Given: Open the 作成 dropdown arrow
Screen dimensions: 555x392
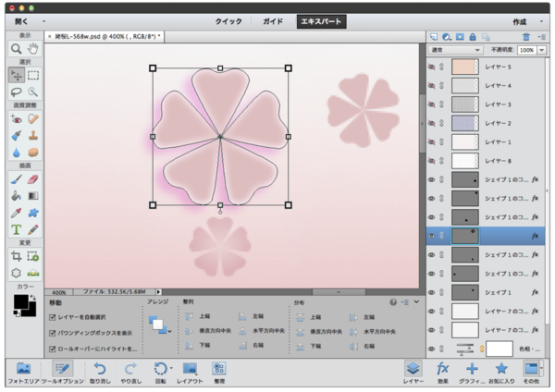Looking at the screenshot, I should tap(541, 21).
